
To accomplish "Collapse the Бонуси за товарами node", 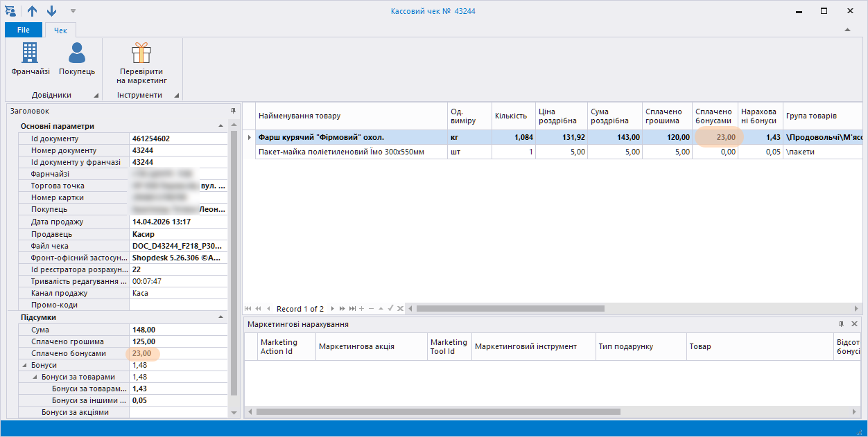I will [x=35, y=377].
